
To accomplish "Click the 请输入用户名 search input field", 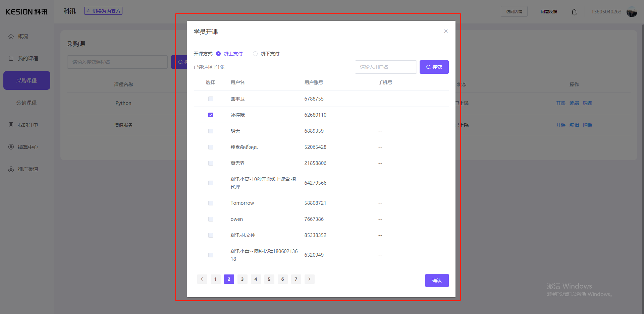I will [385, 67].
